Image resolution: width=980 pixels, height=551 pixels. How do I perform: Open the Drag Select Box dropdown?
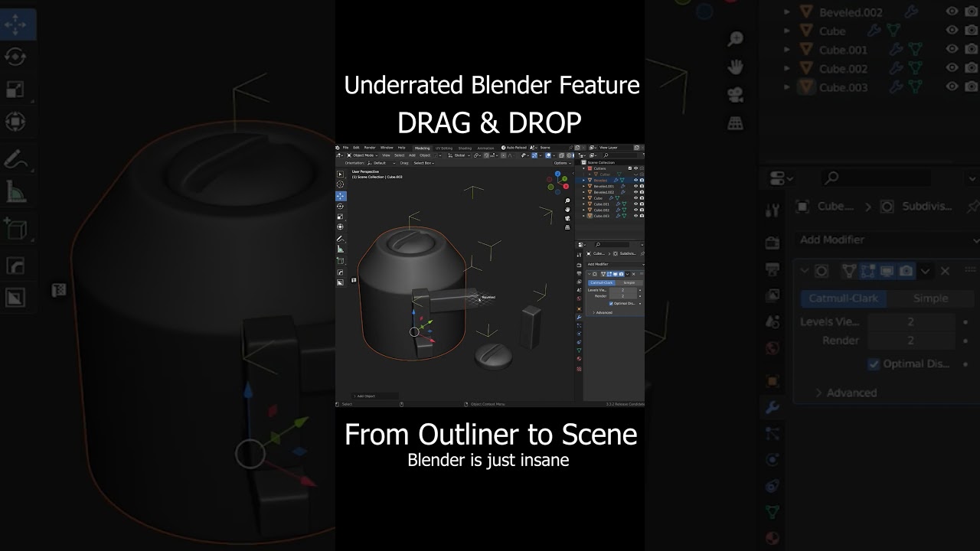click(x=423, y=163)
